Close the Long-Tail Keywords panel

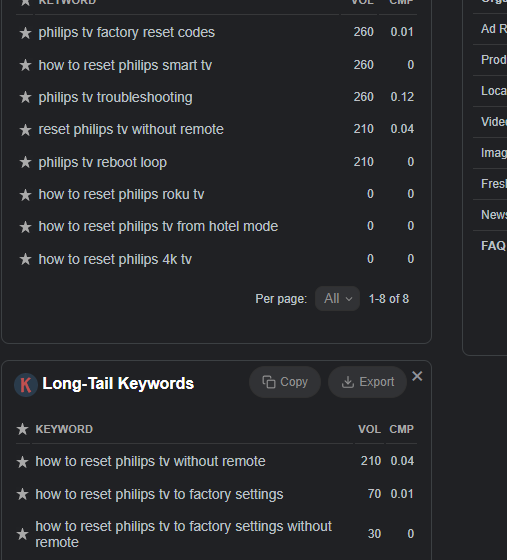(x=417, y=376)
